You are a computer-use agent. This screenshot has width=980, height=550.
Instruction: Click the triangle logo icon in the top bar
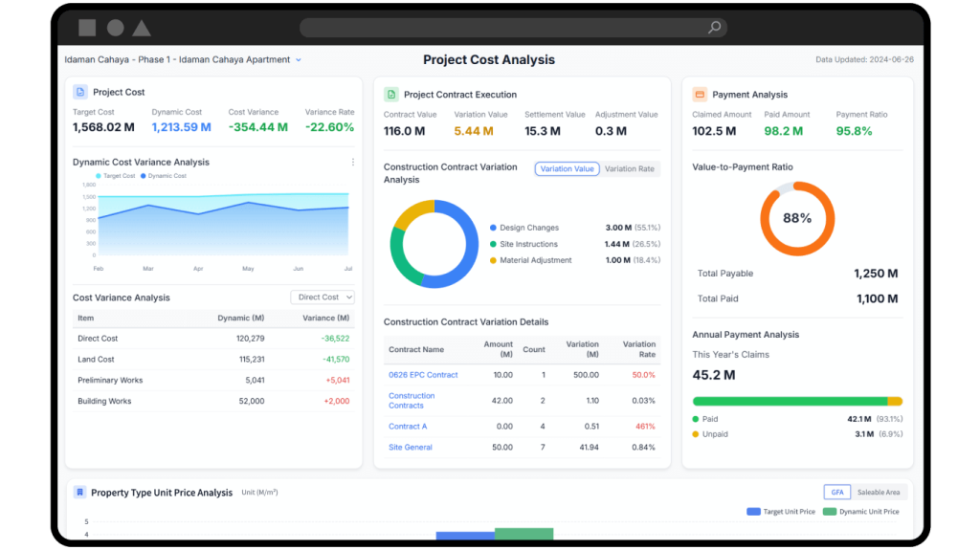(142, 28)
